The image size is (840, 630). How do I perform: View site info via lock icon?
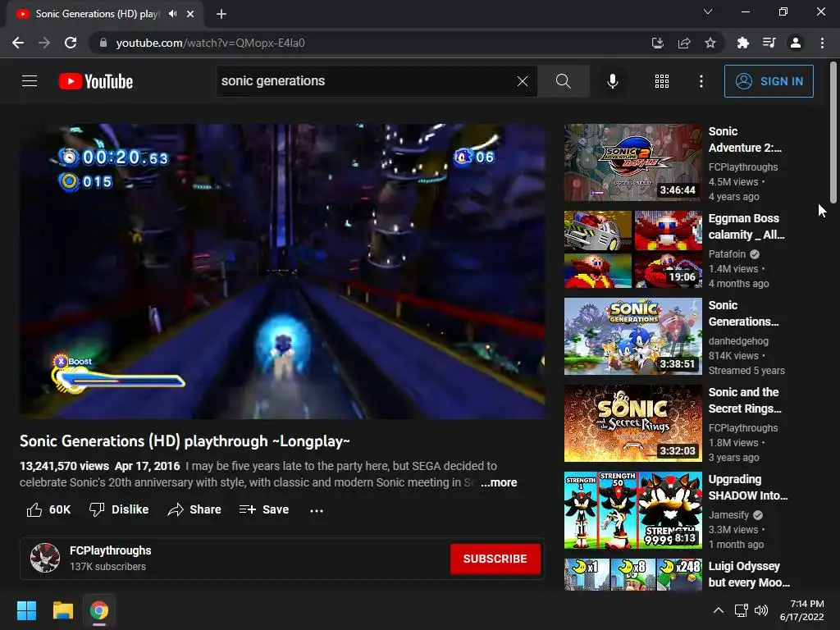coord(103,43)
